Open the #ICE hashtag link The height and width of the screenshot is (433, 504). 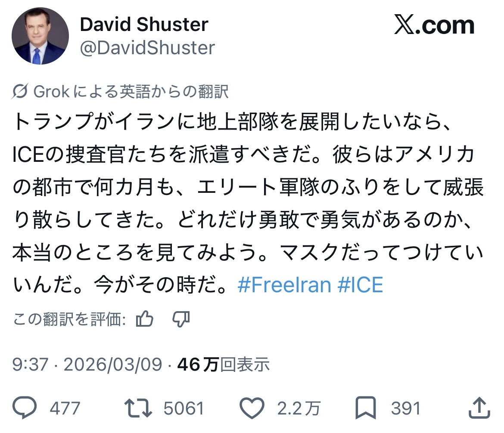tap(360, 285)
